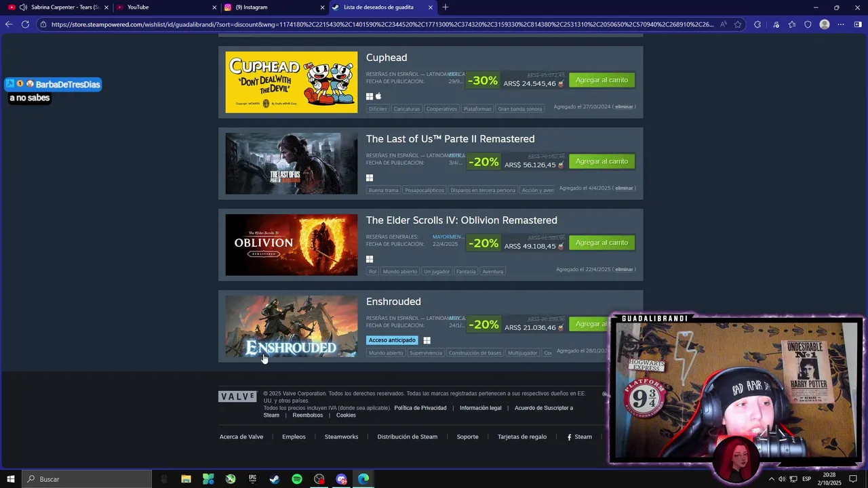Open the Cuphead title link

pos(387,58)
